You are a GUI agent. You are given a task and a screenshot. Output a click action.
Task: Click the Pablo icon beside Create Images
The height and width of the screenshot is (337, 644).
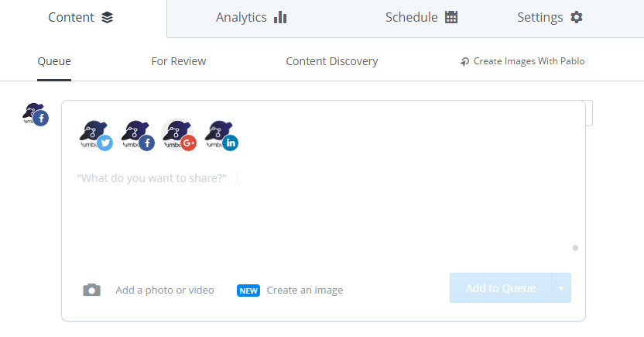click(x=464, y=62)
